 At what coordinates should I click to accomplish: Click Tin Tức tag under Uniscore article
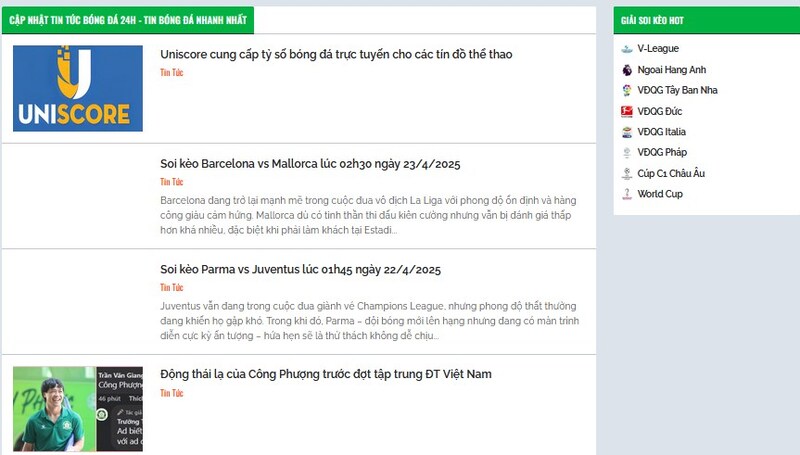pos(171,72)
